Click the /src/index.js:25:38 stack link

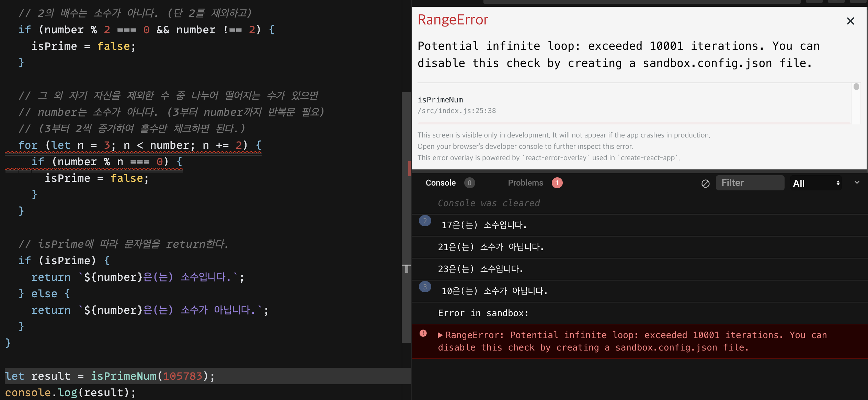(457, 111)
